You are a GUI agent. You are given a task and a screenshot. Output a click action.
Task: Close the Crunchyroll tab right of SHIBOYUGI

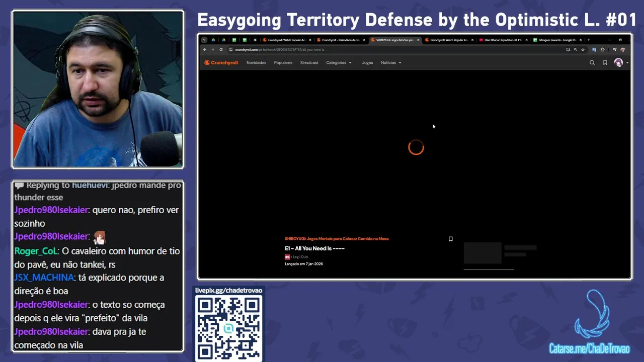(472, 40)
